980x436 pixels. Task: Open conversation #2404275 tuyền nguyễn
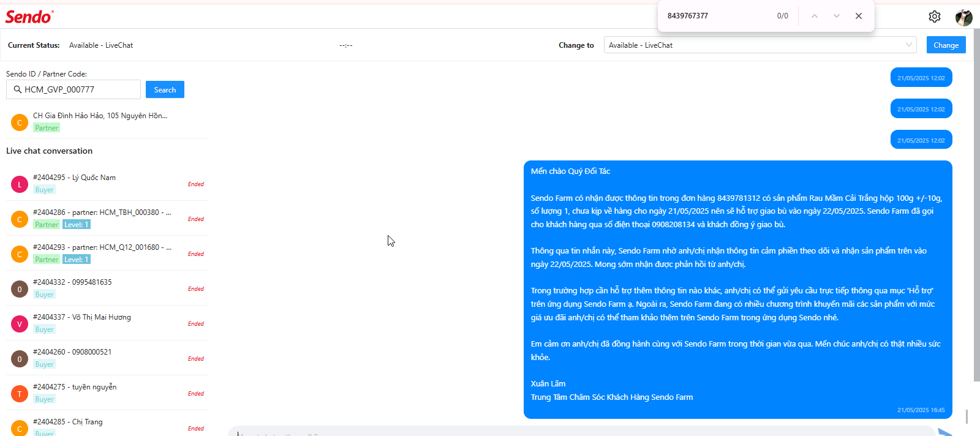point(107,393)
